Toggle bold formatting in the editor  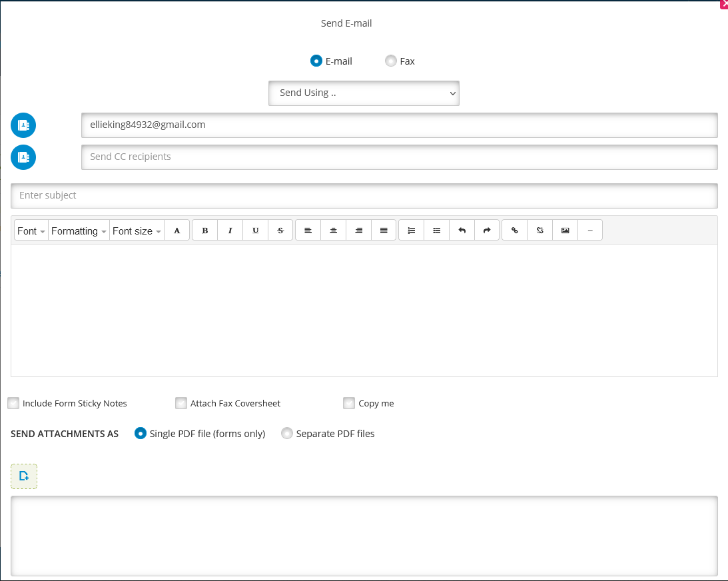click(204, 229)
